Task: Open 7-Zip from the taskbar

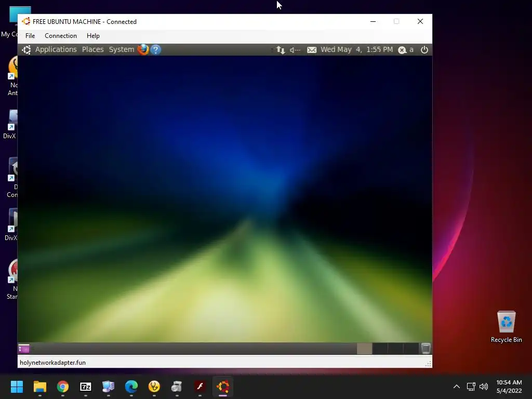Action: point(86,387)
